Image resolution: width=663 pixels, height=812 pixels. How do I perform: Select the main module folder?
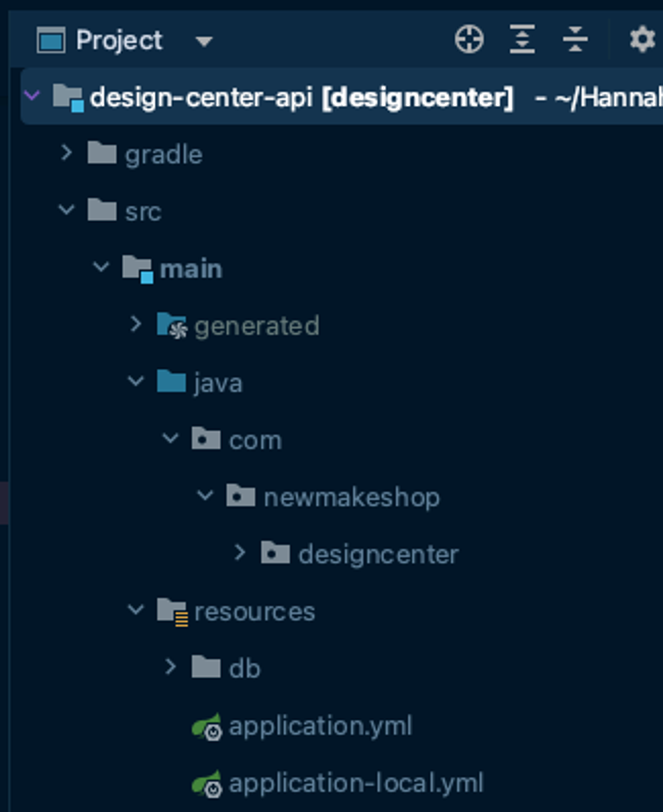[x=191, y=269]
